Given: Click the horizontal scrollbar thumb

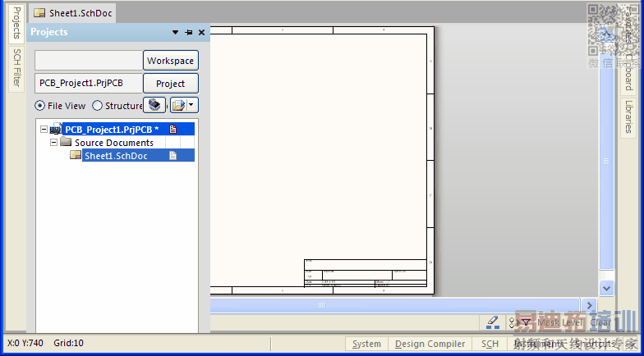Looking at the screenshot, I should point(321,305).
